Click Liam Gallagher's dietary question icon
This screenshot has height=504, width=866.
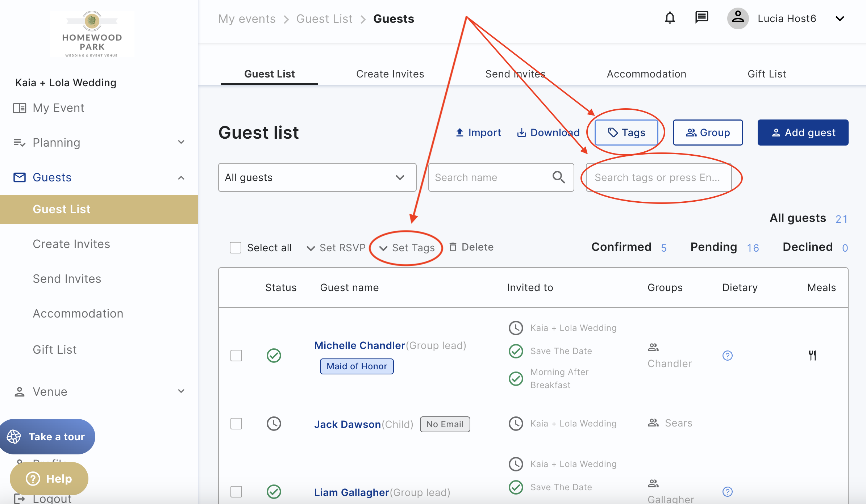(x=727, y=492)
